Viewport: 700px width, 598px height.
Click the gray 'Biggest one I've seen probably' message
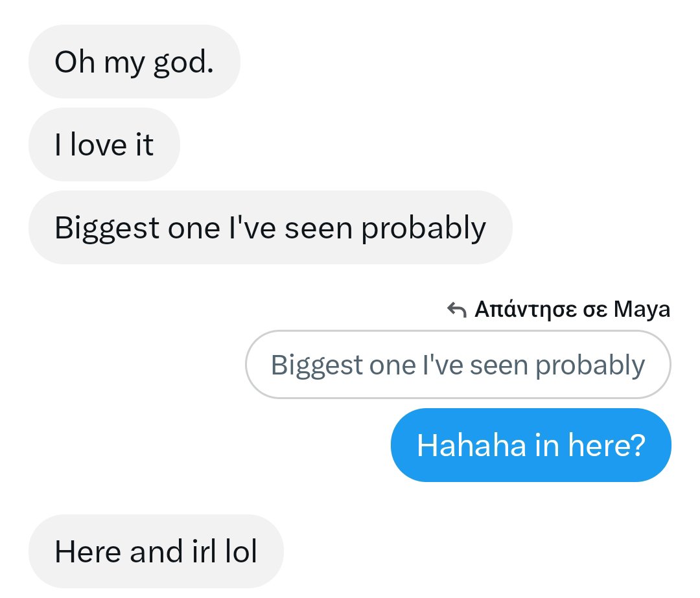(x=270, y=227)
